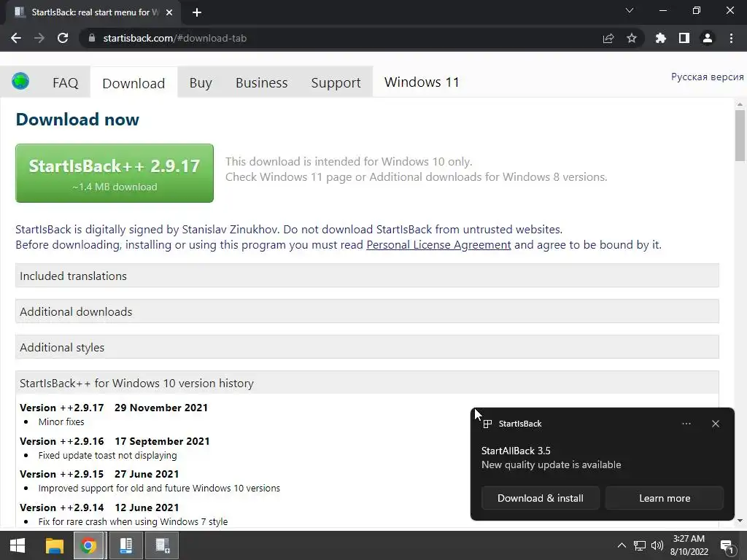Image resolution: width=747 pixels, height=560 pixels.
Task: Download StartIsBack++ 2.9.17 green button
Action: 115,173
